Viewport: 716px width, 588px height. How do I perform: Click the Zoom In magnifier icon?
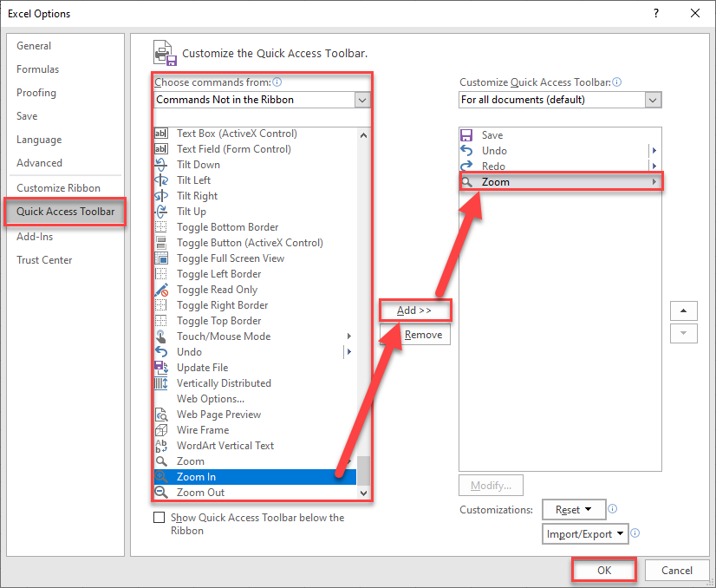pos(161,476)
